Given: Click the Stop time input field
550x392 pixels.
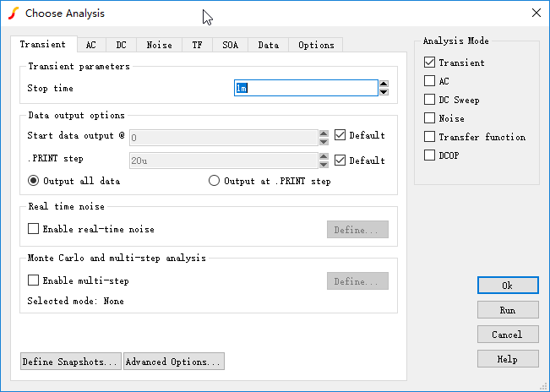Looking at the screenshot, I should 306,88.
